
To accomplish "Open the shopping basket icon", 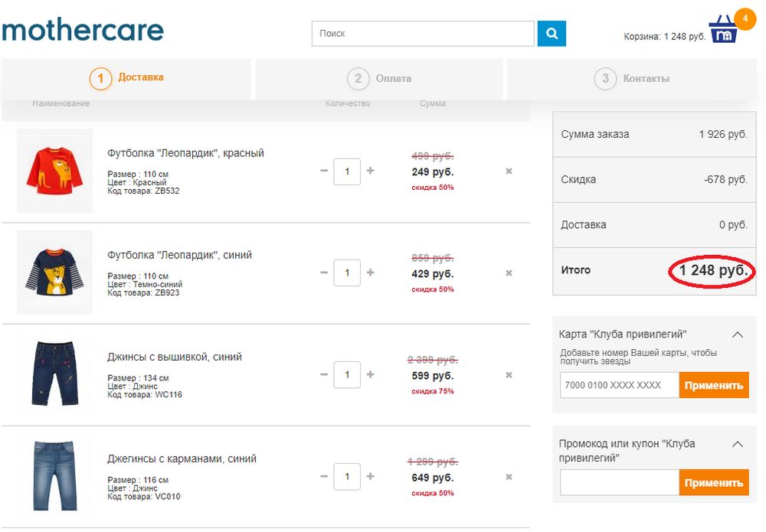I will pos(723,31).
